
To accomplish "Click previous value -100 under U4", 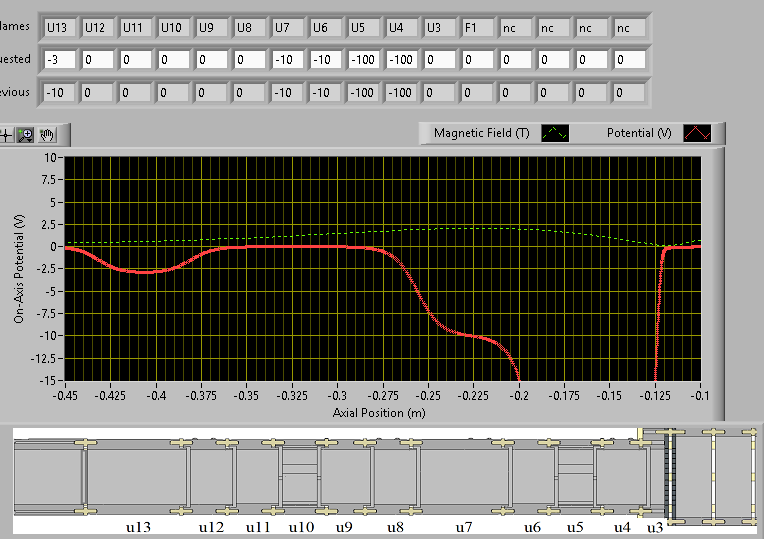I will (x=401, y=93).
